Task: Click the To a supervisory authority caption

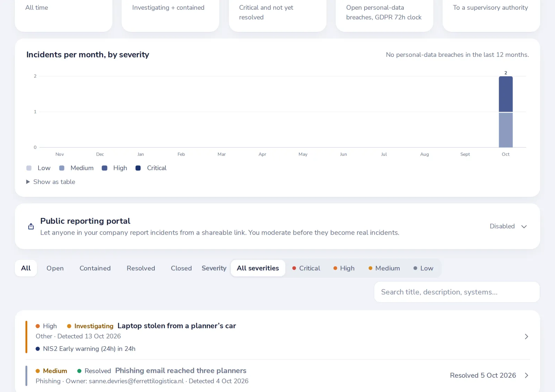Action: tap(490, 8)
